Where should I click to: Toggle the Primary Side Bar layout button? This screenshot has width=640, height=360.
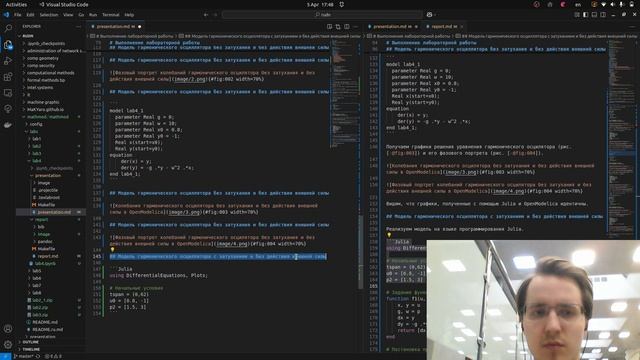coord(585,15)
